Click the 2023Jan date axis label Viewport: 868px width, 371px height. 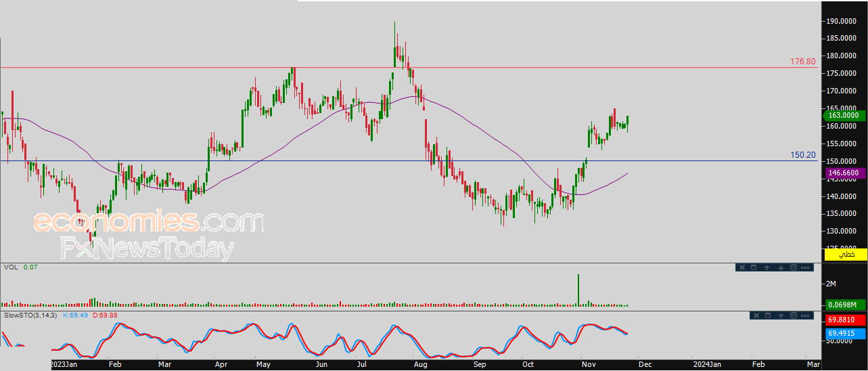[x=66, y=364]
